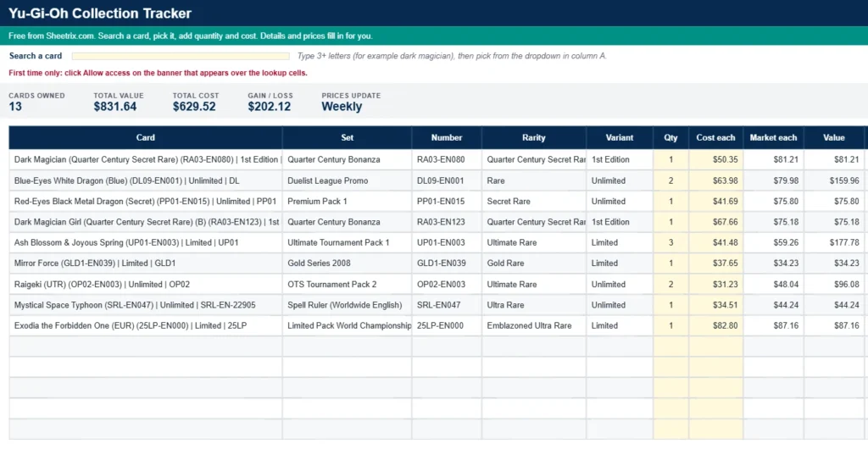
Task: Select the Gold Series 2008 set cell
Action: pyautogui.click(x=347, y=263)
